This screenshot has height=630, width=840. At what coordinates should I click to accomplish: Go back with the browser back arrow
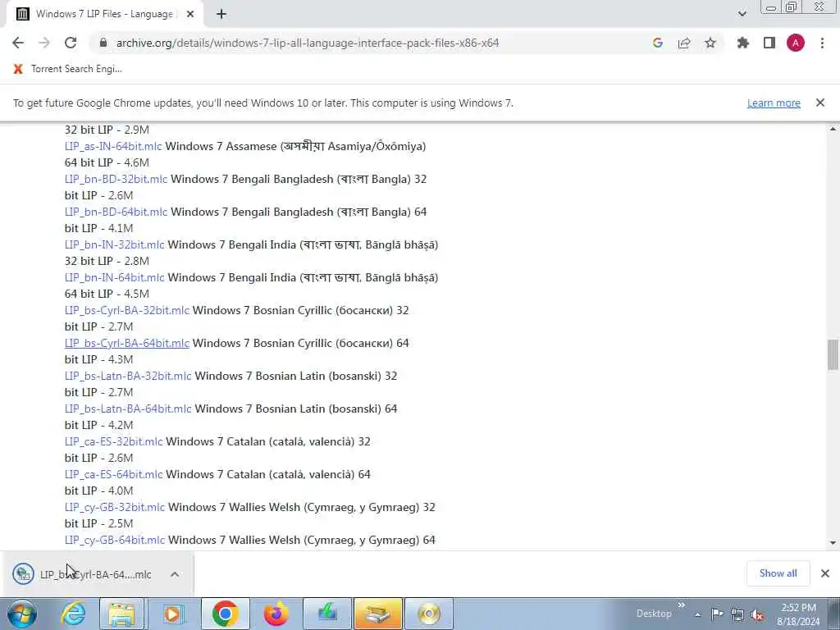[18, 43]
